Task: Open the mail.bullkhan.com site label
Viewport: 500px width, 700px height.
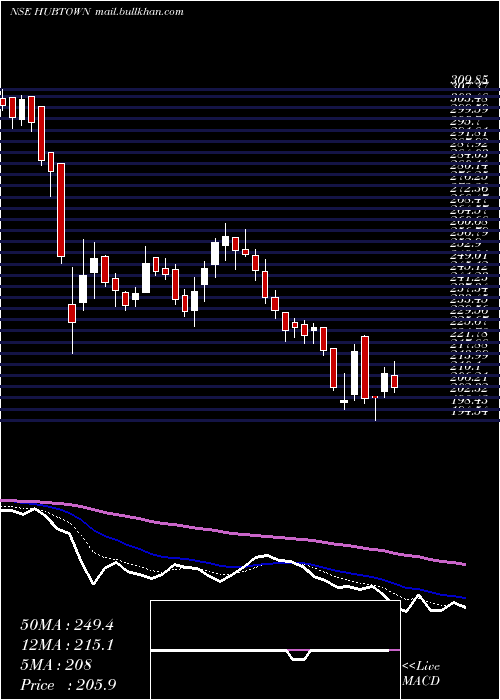Action: (x=139, y=12)
